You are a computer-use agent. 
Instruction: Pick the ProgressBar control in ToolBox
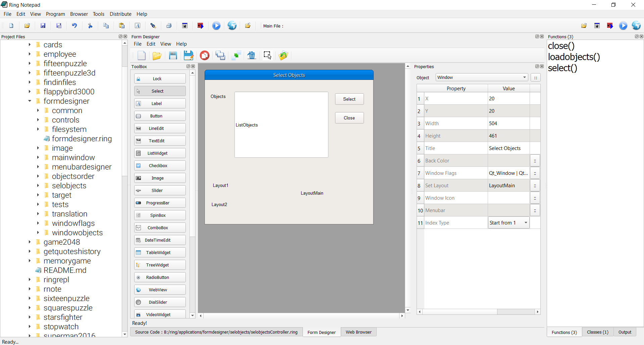tap(160, 203)
